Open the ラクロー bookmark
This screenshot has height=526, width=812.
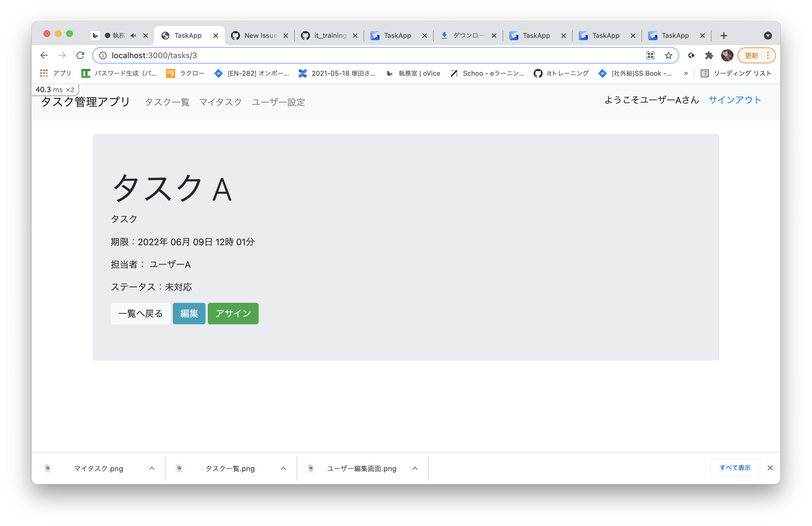coord(185,73)
